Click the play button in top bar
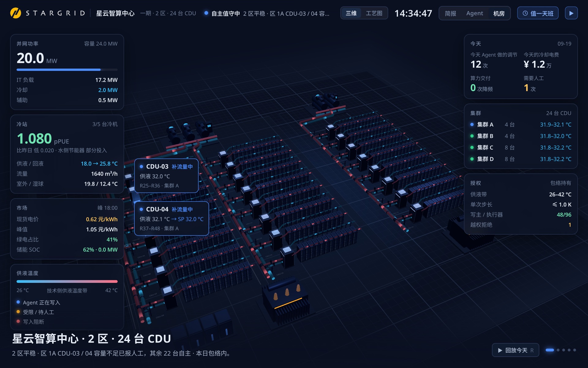The height and width of the screenshot is (368, 588). coord(571,13)
